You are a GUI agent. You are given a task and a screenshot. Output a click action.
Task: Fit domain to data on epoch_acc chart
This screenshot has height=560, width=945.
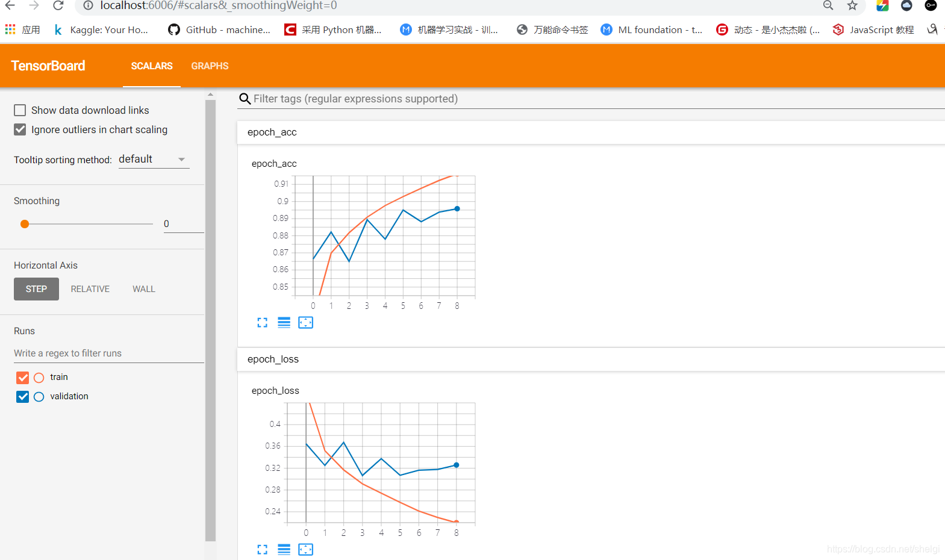click(x=306, y=323)
